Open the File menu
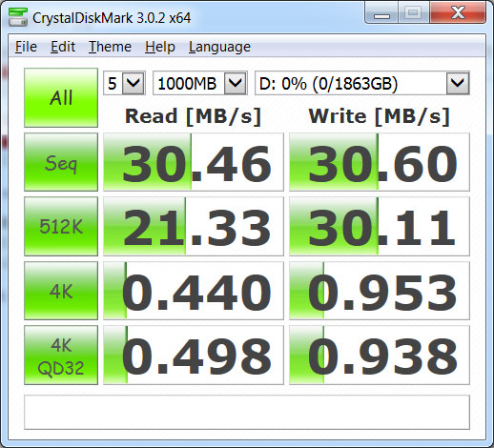494x448 pixels. [26, 47]
